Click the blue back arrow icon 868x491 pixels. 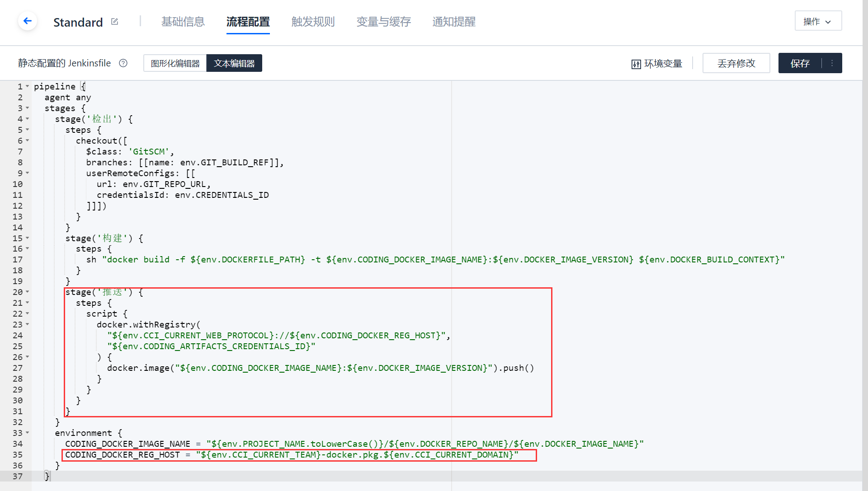28,21
